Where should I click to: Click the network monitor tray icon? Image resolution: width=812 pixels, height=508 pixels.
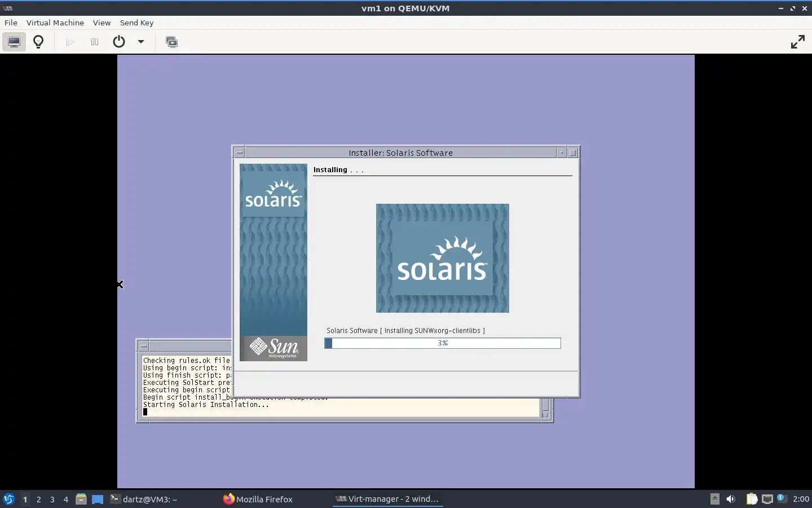[x=767, y=499]
